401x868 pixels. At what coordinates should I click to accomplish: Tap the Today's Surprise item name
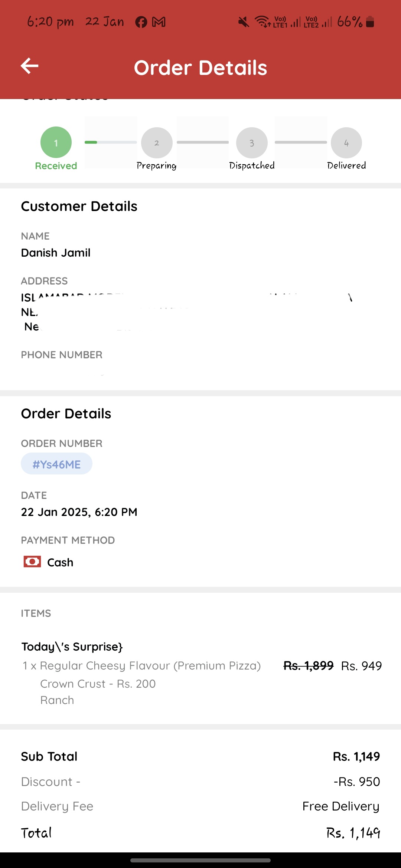[72, 647]
